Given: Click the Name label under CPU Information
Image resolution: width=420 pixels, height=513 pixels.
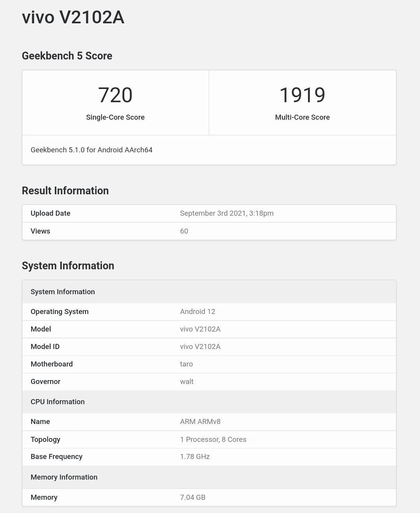Looking at the screenshot, I should click(40, 422).
